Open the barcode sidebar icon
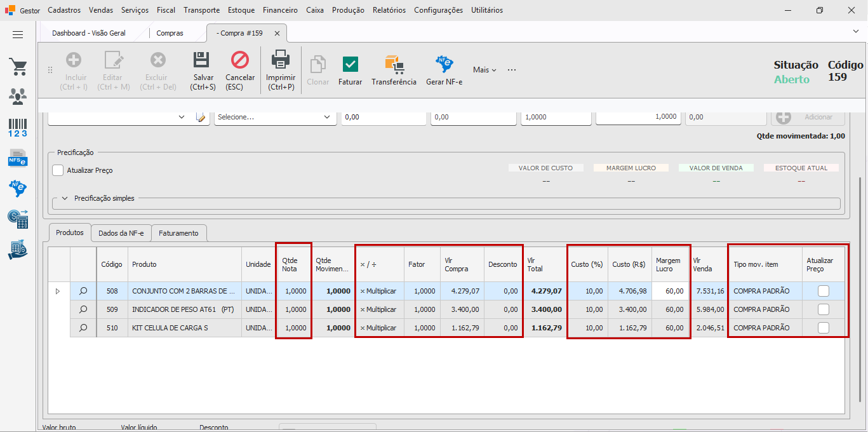This screenshot has width=868, height=432. 18,128
